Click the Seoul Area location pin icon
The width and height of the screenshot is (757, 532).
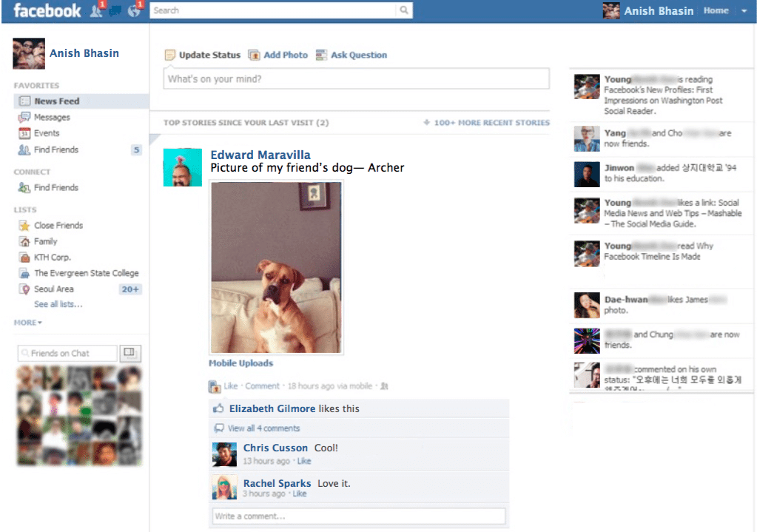point(24,289)
